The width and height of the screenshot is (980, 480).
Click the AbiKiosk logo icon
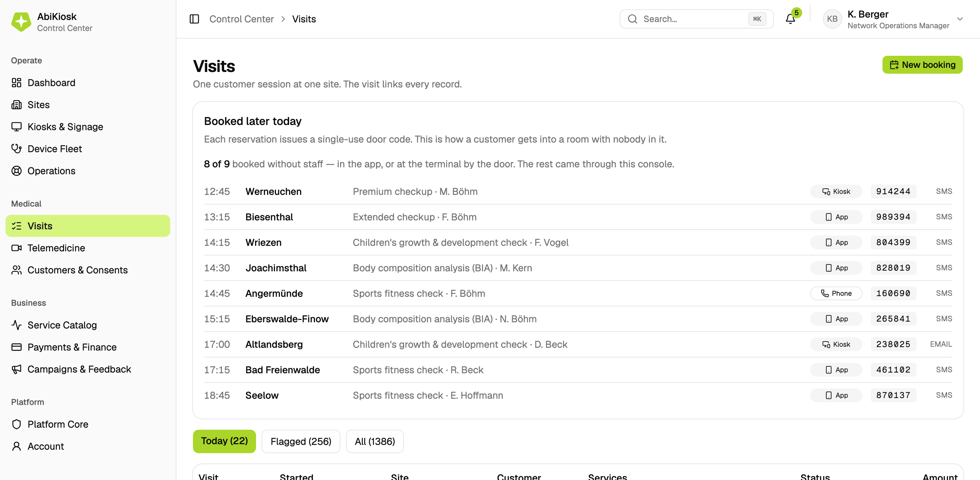tap(21, 22)
